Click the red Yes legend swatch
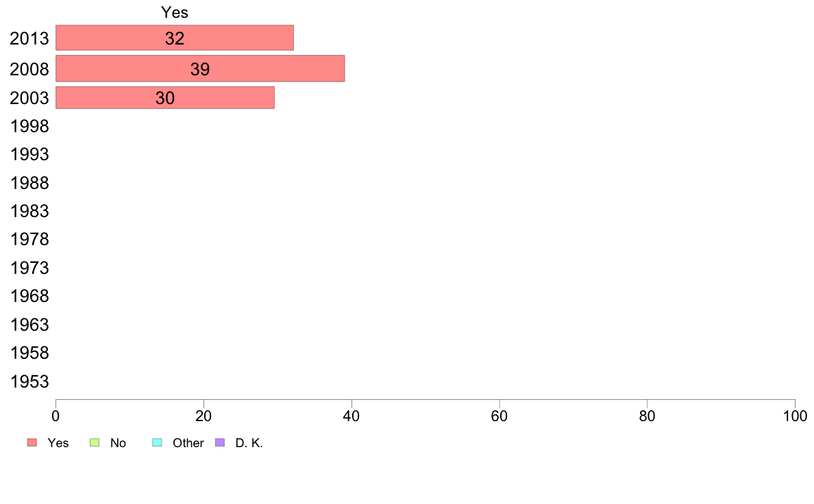Screen dimensions: 814x504 (32, 443)
